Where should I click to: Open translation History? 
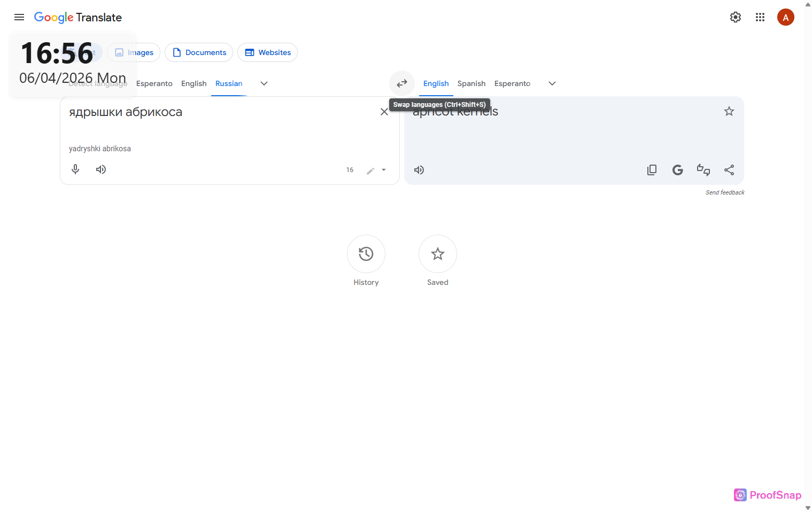[x=366, y=254]
